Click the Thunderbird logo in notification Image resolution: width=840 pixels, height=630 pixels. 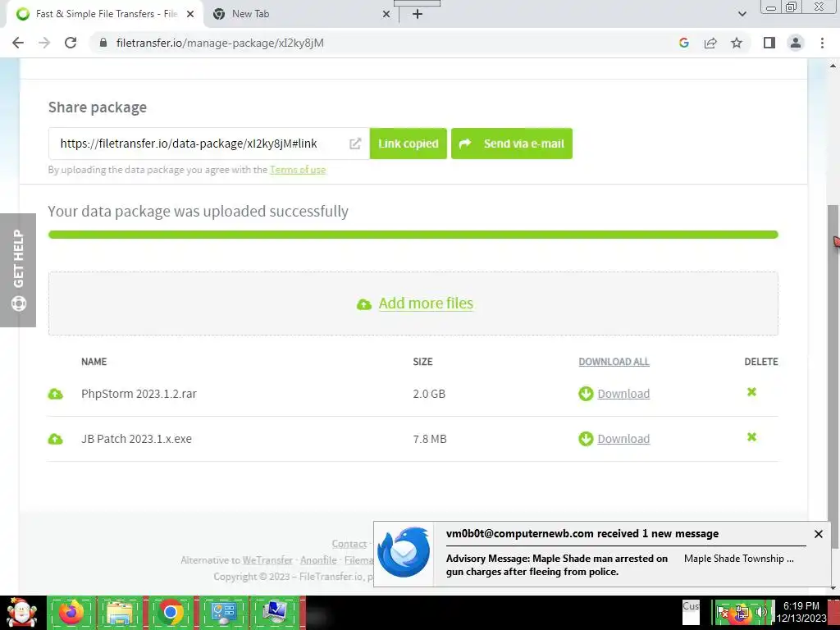tap(404, 553)
